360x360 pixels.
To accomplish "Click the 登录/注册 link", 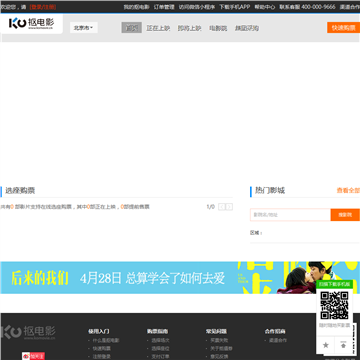I will (x=43, y=7).
